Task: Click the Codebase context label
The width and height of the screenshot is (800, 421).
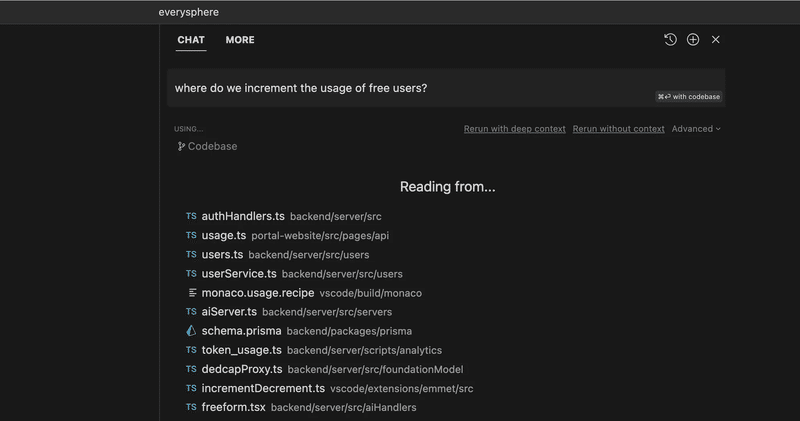Action: [212, 146]
